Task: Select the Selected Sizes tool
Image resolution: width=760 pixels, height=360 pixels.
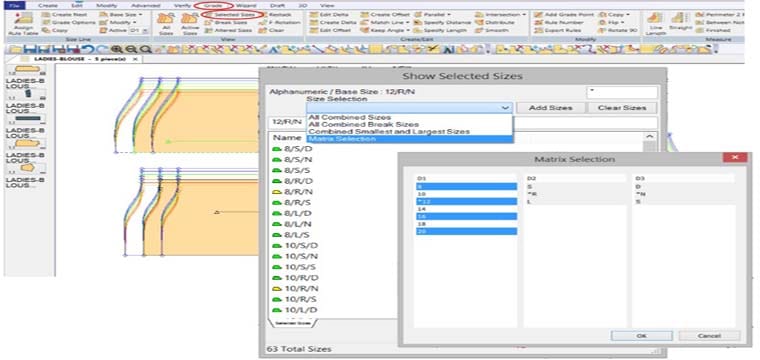Action: [x=232, y=15]
